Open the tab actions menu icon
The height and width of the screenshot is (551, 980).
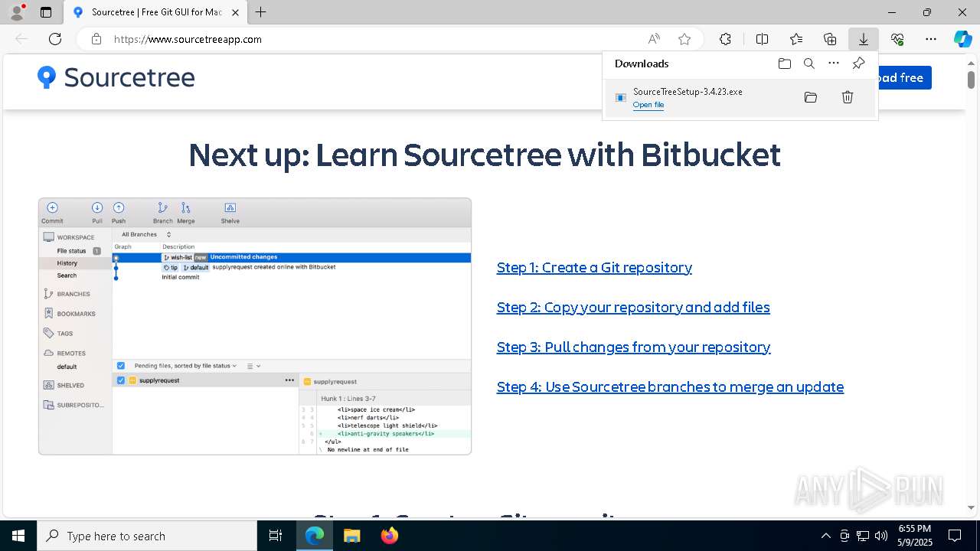pyautogui.click(x=46, y=12)
